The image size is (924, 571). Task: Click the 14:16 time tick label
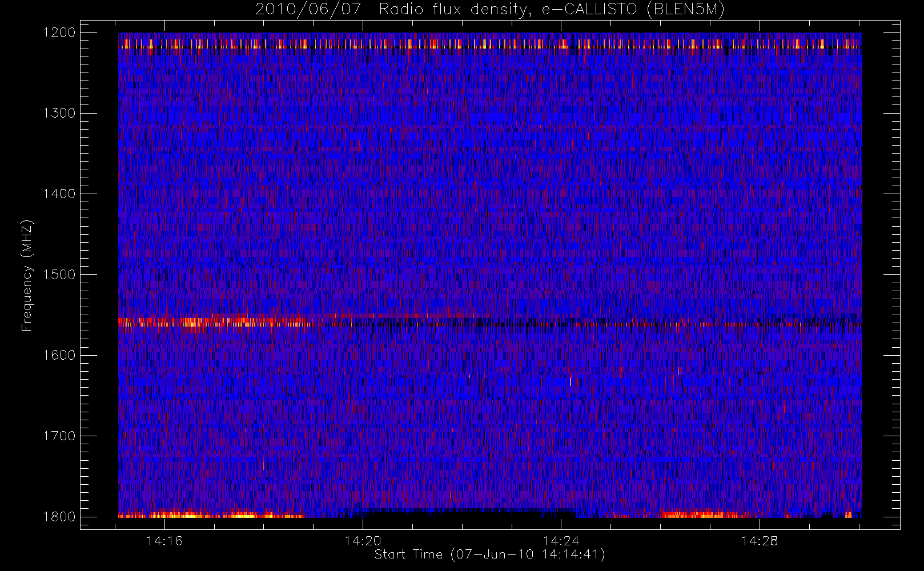pos(164,541)
